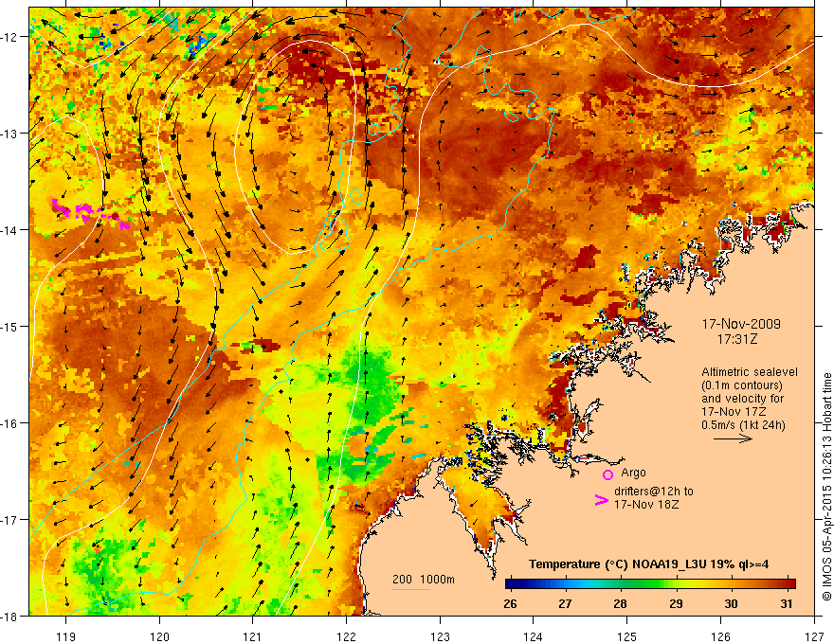Click the 'drifters@12h to' legend text
The image size is (834, 644).
click(x=654, y=492)
